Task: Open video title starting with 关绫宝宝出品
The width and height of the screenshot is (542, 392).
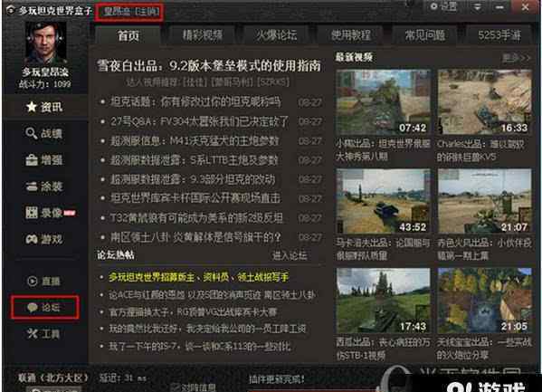Action: [484, 349]
